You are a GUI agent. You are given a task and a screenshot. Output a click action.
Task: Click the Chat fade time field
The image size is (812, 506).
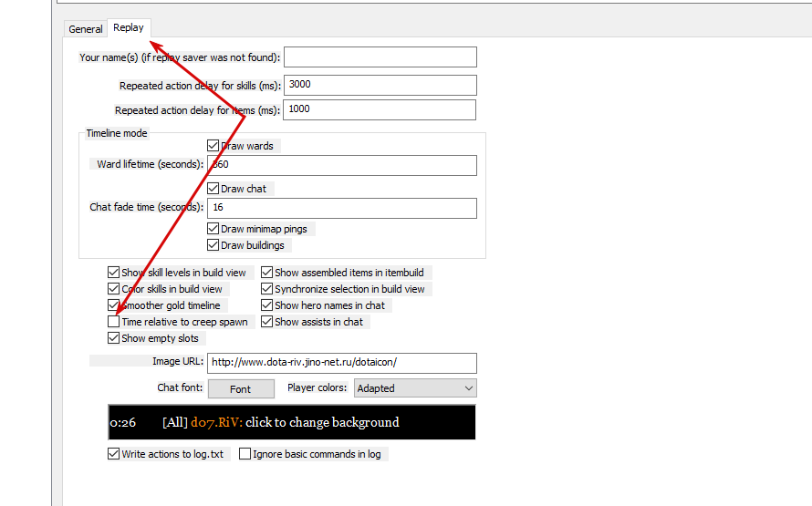click(342, 208)
